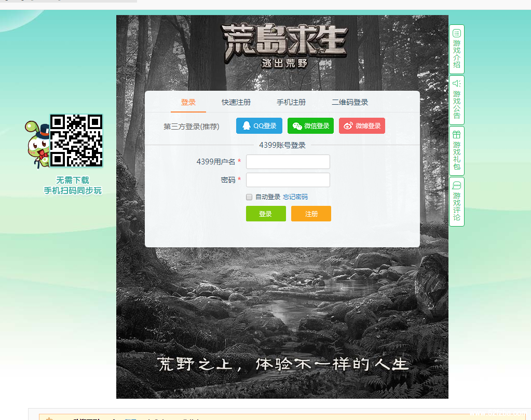The image size is (531, 420).
Task: Select the 登录 tab
Action: (x=188, y=102)
